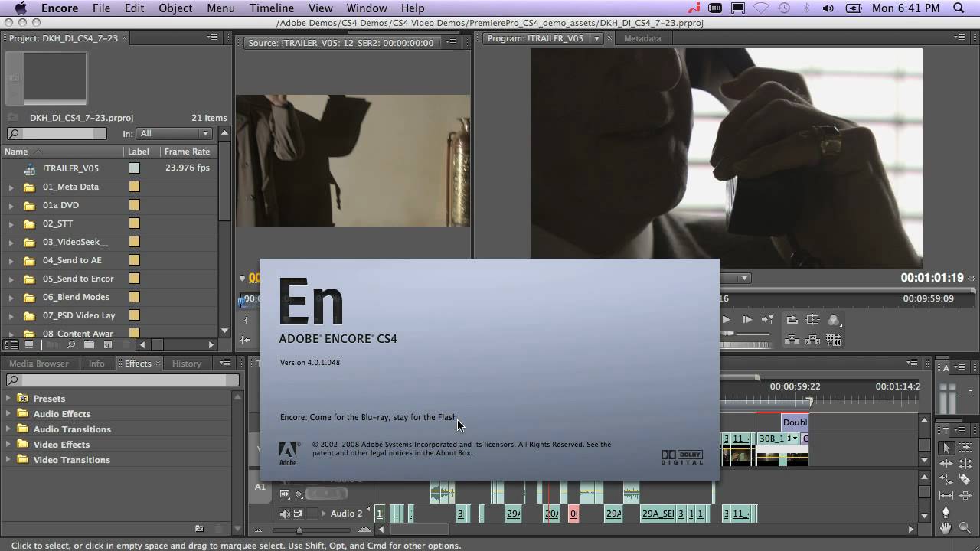Expand the 01_Meta Data bin
Image resolution: width=980 pixels, height=551 pixels.
[x=11, y=187]
